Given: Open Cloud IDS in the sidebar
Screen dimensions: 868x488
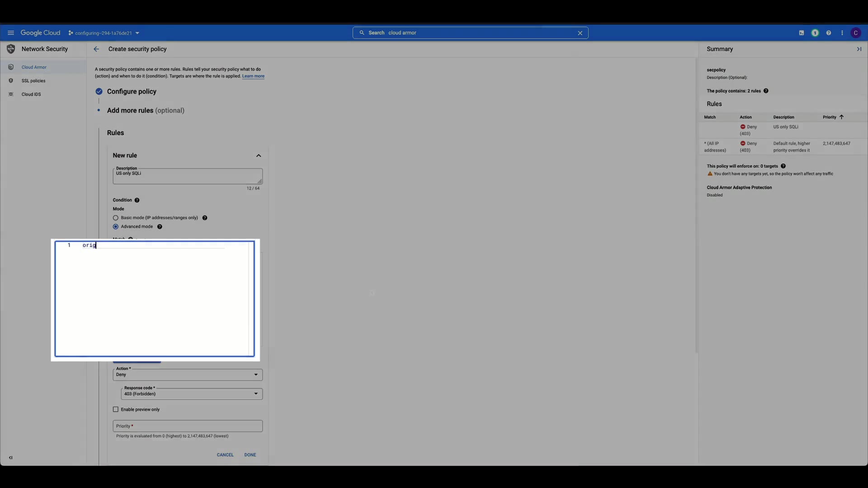Looking at the screenshot, I should 31,94.
